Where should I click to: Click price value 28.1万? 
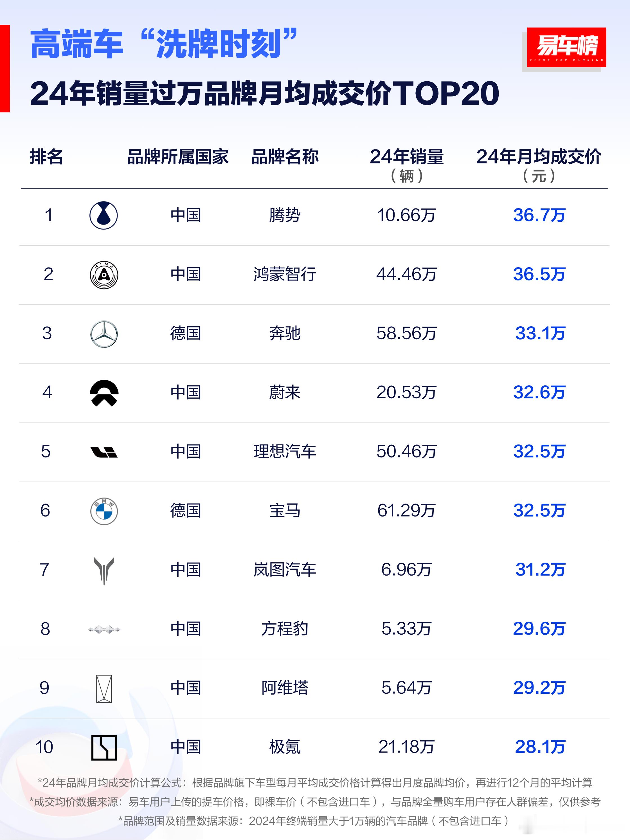pos(540,747)
